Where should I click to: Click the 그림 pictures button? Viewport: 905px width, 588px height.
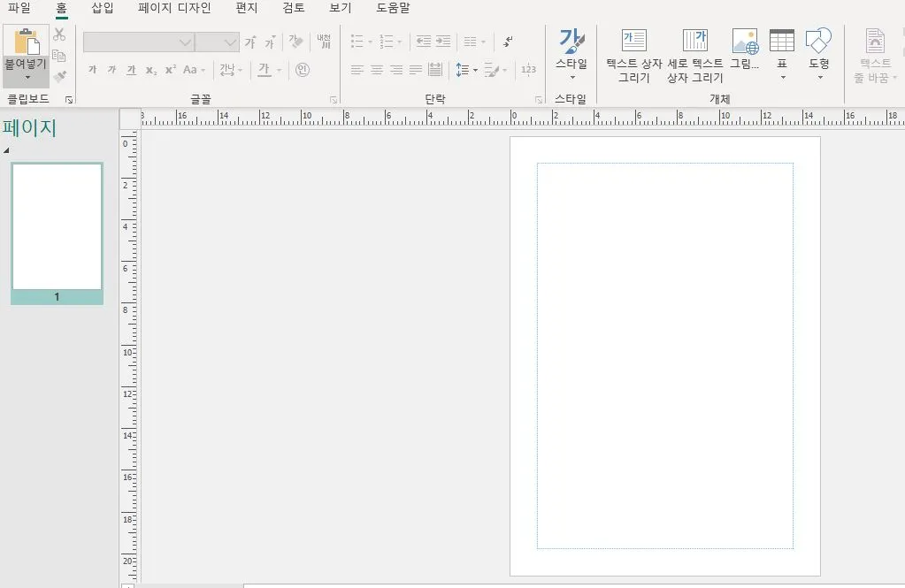745,50
